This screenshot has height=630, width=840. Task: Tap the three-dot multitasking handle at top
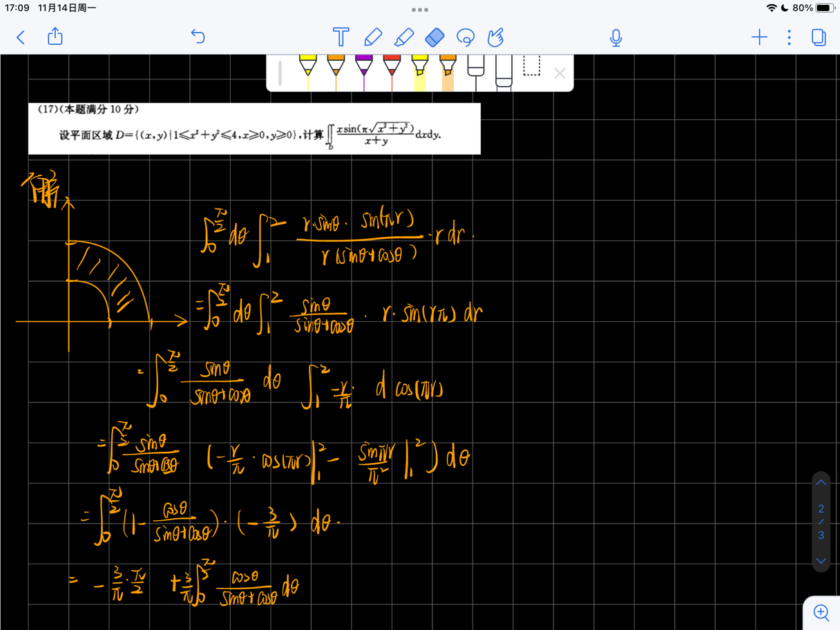(419, 10)
